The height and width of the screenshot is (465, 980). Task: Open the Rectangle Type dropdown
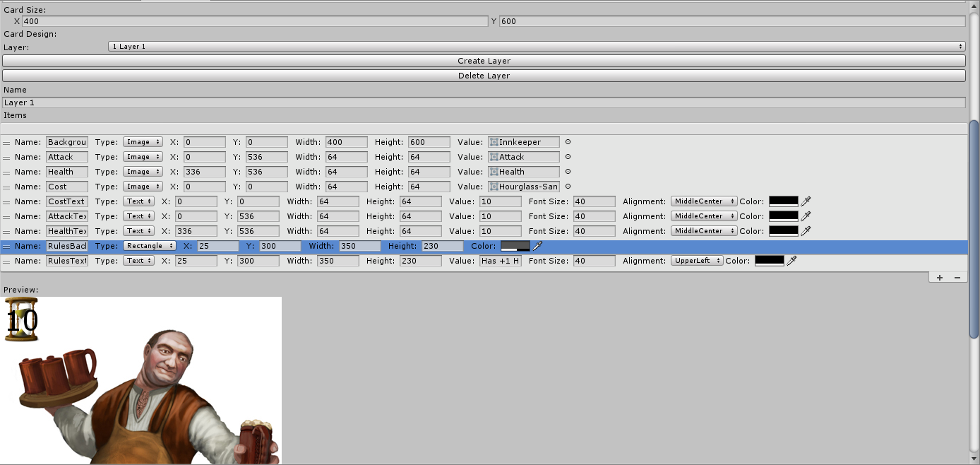pos(150,246)
